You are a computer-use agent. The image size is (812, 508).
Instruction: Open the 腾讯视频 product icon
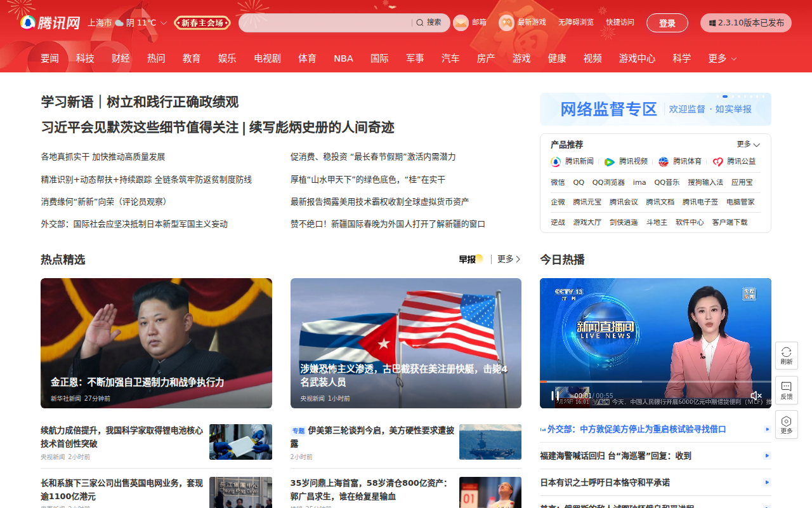click(x=610, y=162)
